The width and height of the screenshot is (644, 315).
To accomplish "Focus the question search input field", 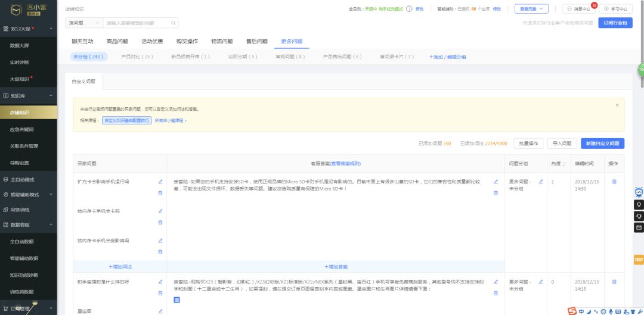I will coord(137,23).
